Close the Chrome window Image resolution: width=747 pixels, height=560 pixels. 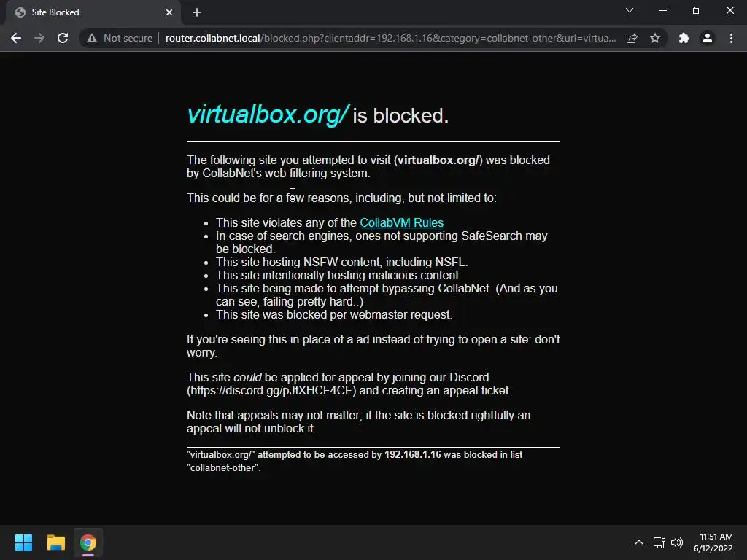tap(729, 10)
